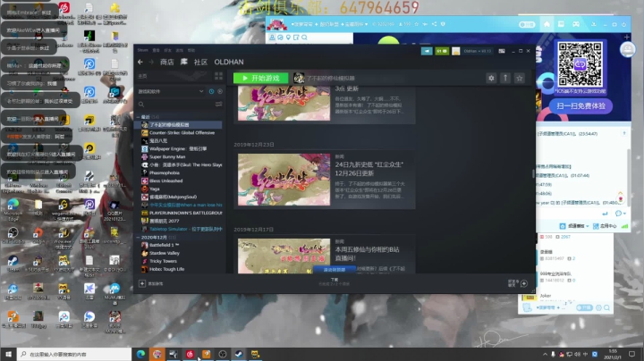Click the blue tooltip button over the news image
This screenshot has width=644, height=361.
[335, 270]
